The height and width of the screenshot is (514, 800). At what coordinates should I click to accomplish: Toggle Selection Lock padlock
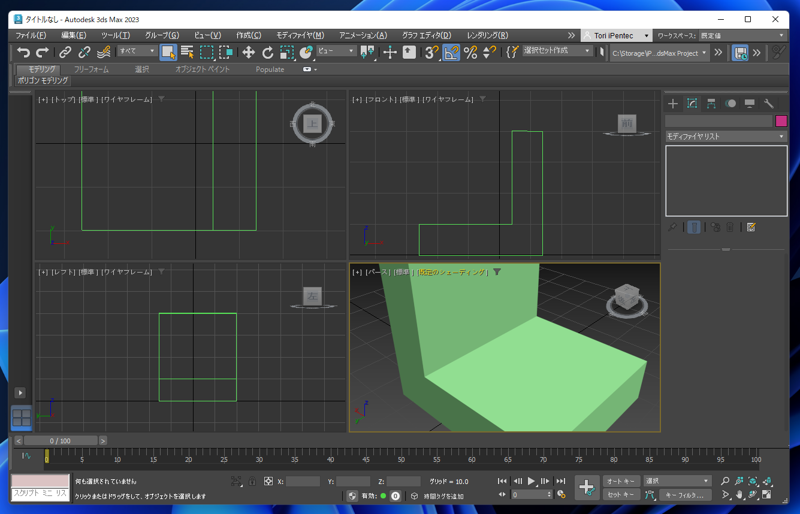pyautogui.click(x=252, y=481)
